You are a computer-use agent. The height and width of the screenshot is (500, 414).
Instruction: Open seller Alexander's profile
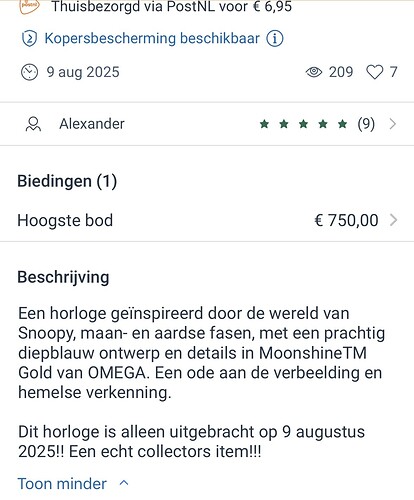tap(92, 124)
